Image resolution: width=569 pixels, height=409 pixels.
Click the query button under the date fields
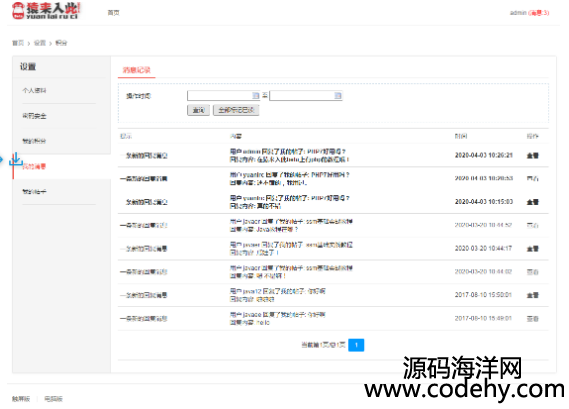[x=198, y=110]
